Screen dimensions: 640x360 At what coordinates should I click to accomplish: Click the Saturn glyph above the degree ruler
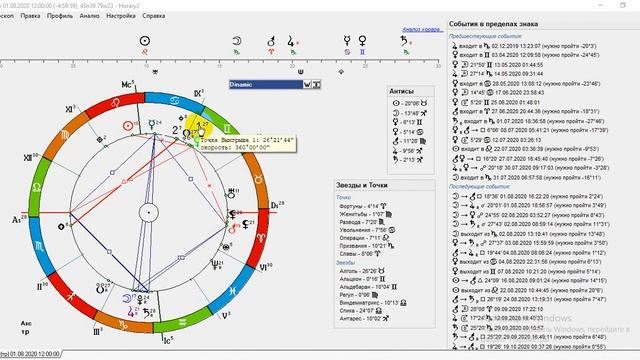click(x=404, y=41)
